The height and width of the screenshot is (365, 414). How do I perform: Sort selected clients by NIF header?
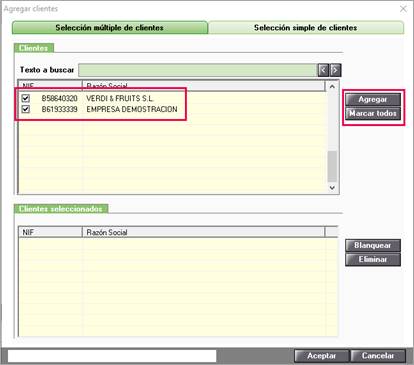pos(50,232)
